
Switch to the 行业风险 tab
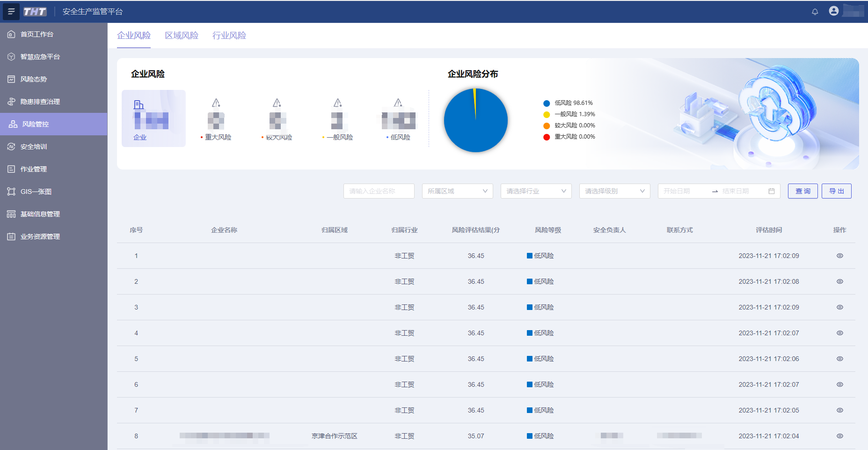point(229,36)
